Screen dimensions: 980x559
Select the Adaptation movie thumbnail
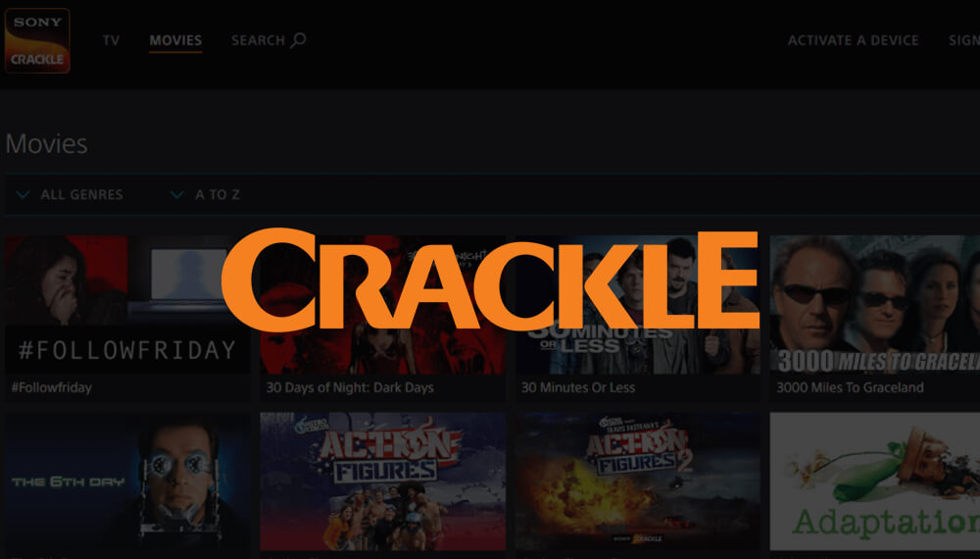(x=875, y=482)
